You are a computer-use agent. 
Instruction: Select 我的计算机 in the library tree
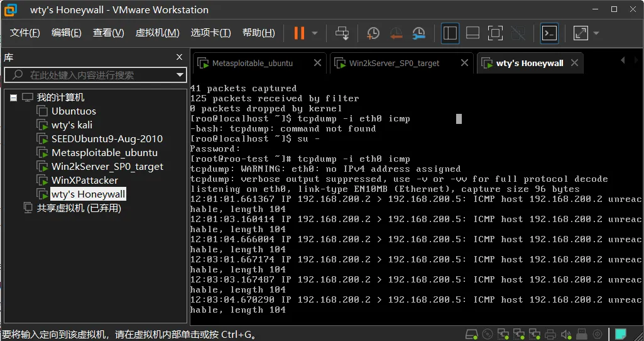(x=60, y=98)
